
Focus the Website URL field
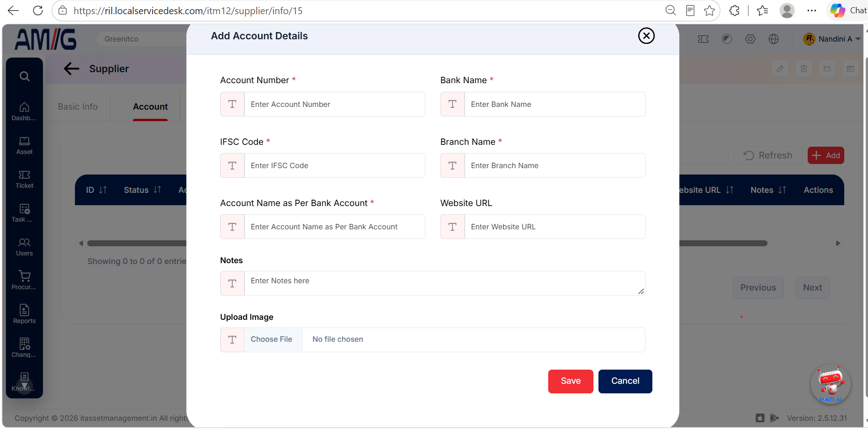click(555, 227)
